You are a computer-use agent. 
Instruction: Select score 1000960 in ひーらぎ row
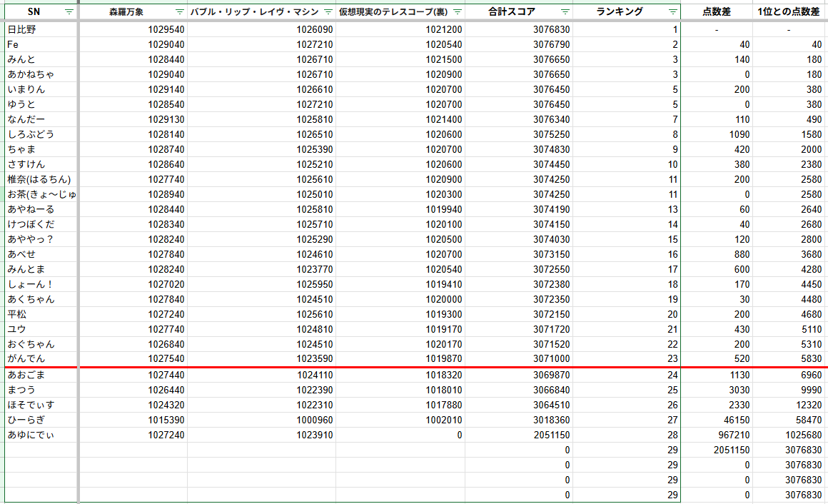click(261, 420)
